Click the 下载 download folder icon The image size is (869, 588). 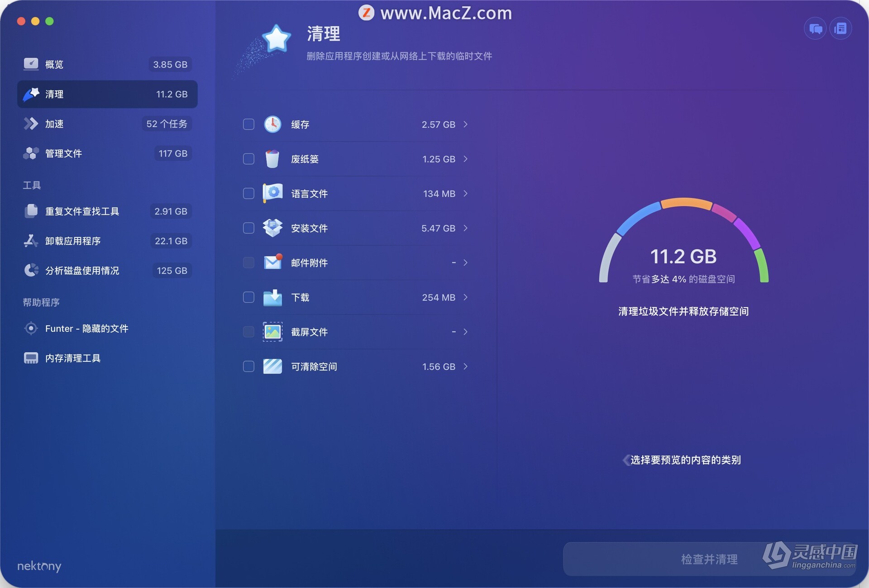[272, 297]
